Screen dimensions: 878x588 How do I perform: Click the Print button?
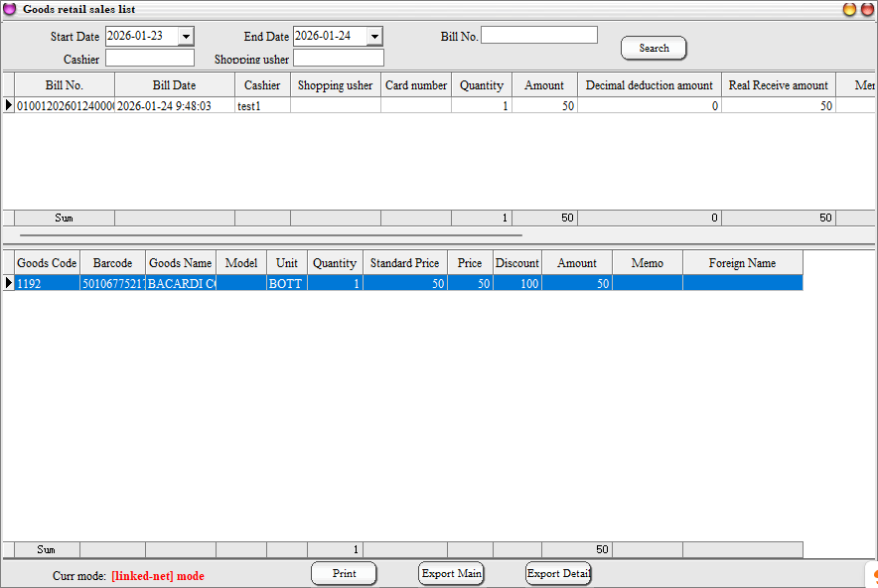(344, 574)
